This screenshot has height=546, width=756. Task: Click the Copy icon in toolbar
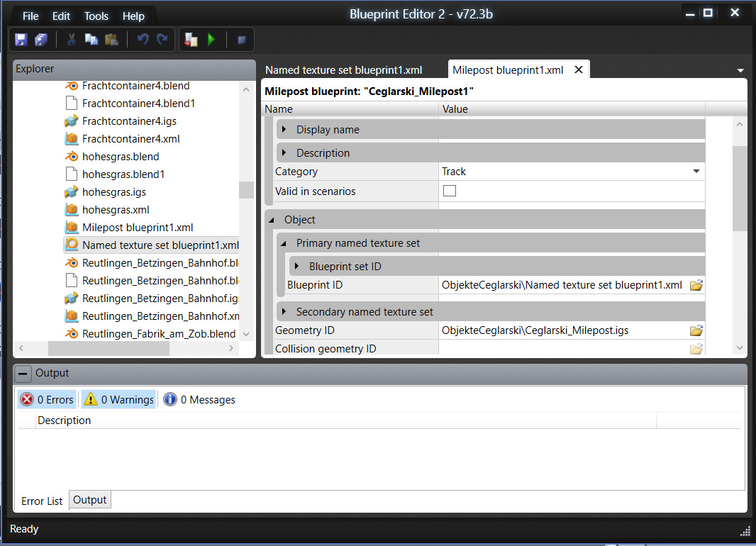[91, 40]
